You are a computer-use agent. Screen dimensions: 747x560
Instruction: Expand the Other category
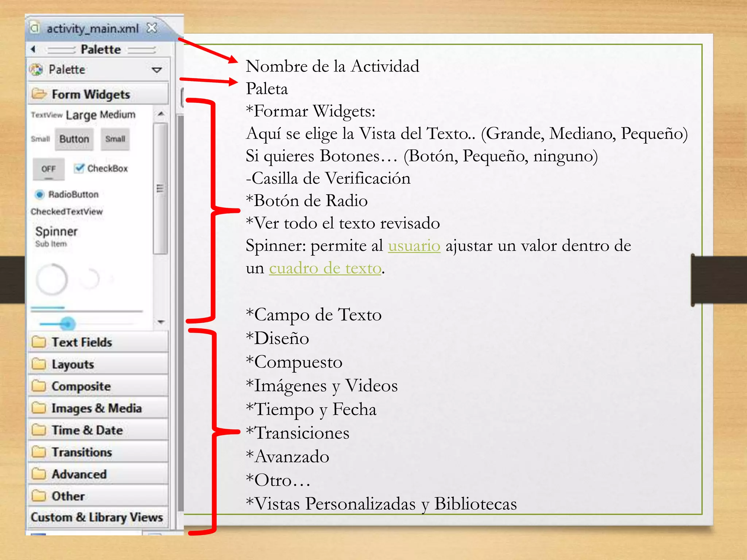click(98, 496)
